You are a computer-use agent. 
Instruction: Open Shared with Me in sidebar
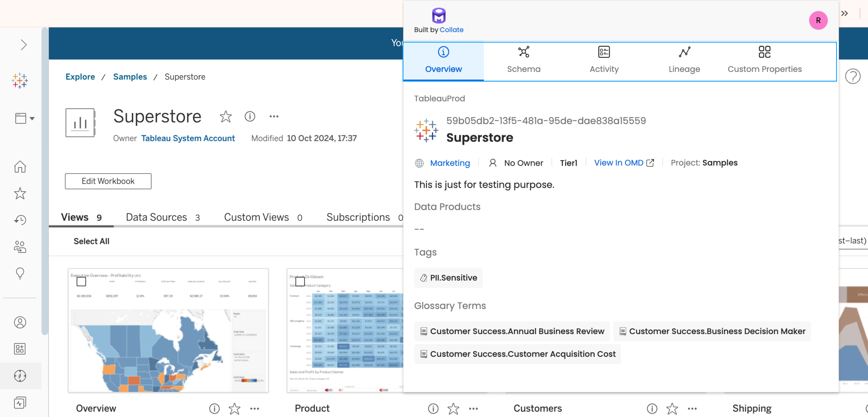coord(20,247)
